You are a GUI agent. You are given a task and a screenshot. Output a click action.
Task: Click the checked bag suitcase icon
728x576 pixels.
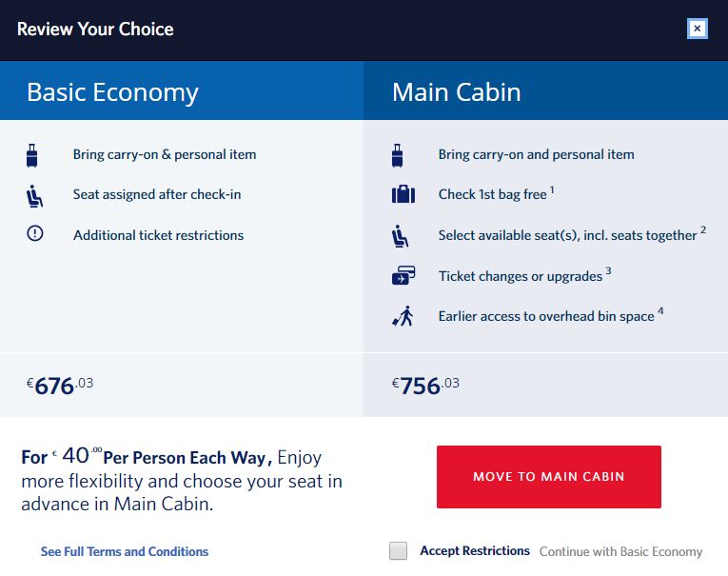pyautogui.click(x=403, y=195)
